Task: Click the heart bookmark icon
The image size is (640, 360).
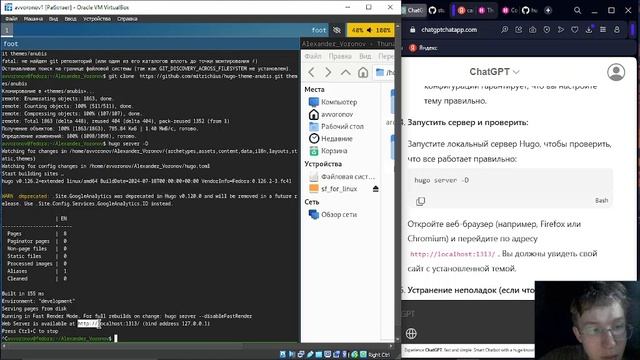Action: pyautogui.click(x=575, y=30)
